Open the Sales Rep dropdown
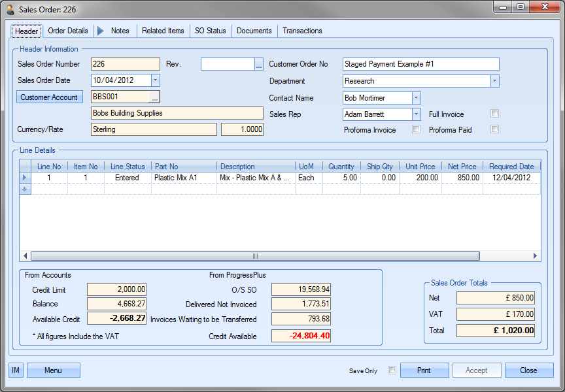 pos(416,114)
